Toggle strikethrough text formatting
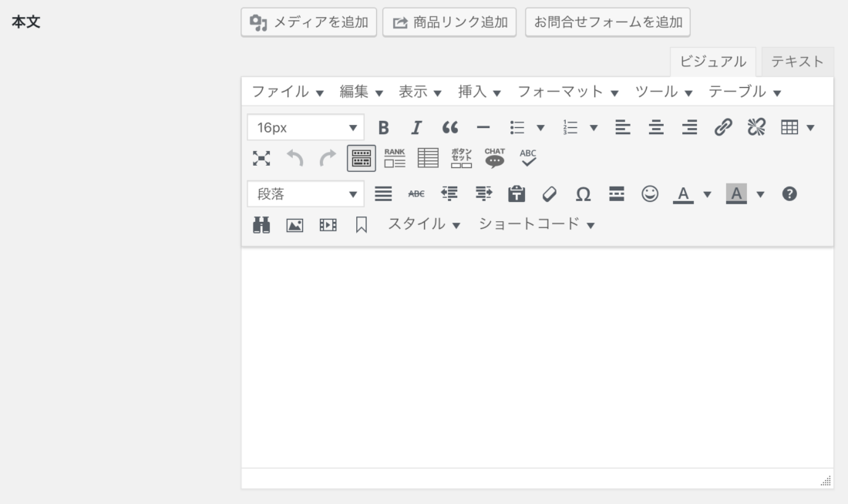The image size is (848, 504). (416, 194)
